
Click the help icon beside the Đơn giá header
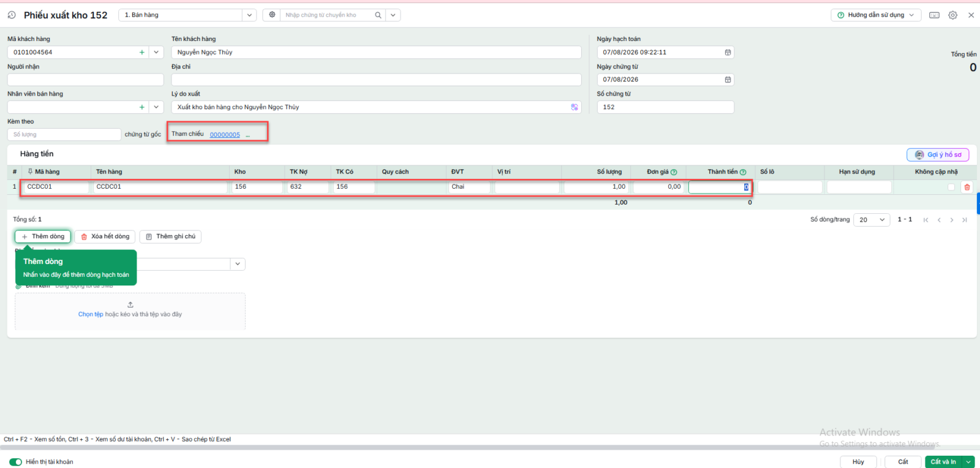click(674, 172)
